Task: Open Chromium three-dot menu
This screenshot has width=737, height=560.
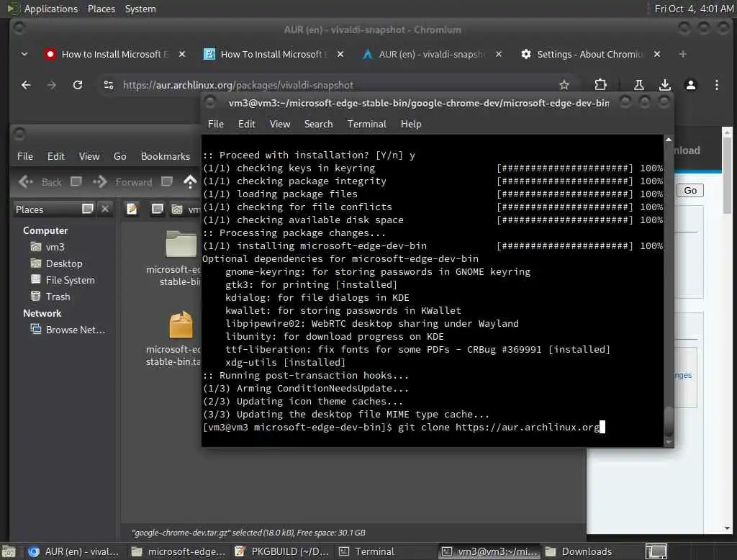Action: 716,85
